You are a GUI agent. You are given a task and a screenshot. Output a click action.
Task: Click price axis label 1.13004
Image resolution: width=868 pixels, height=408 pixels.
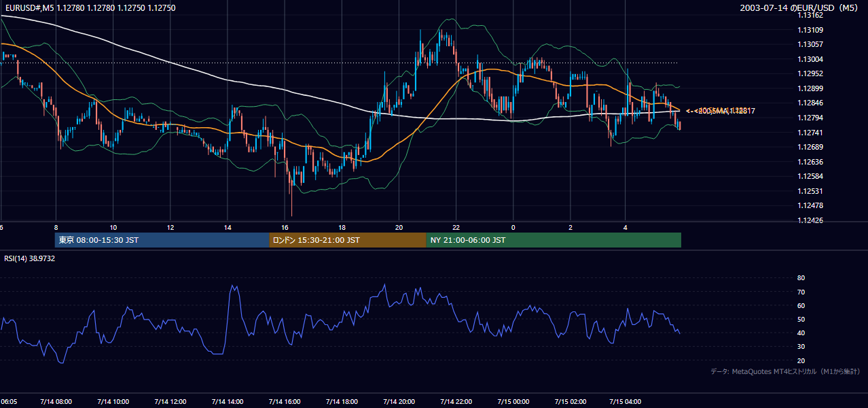811,59
